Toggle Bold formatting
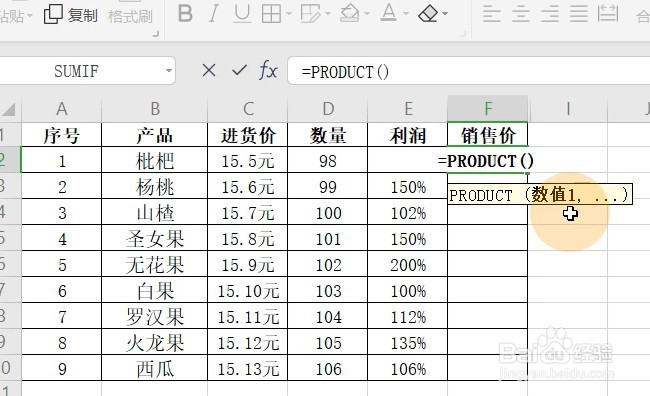This screenshot has height=396, width=650. click(x=185, y=14)
